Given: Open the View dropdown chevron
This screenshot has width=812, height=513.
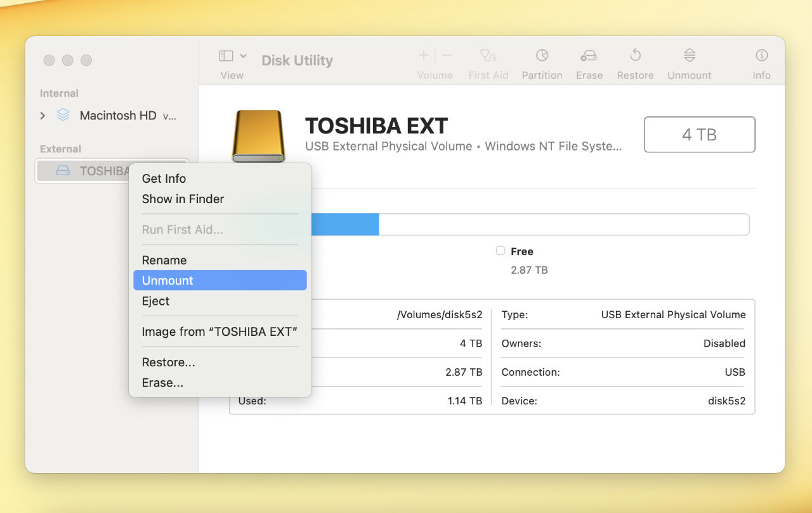Looking at the screenshot, I should (x=244, y=56).
